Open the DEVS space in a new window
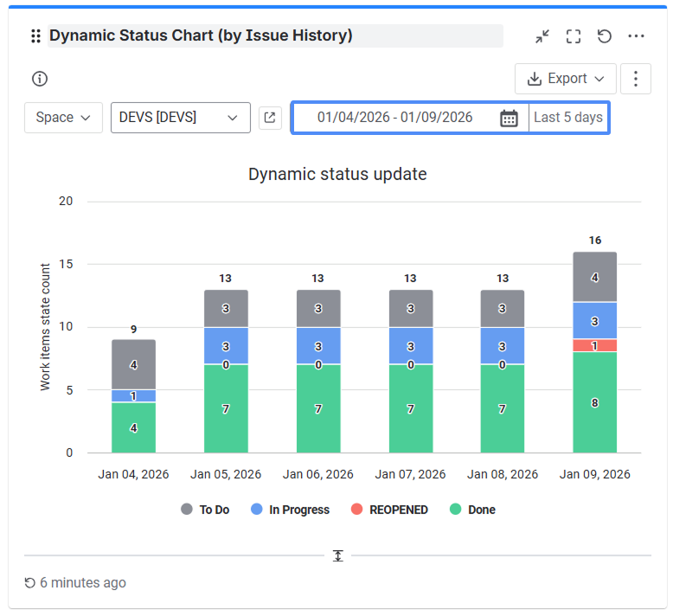Viewport: 673px width, 616px height. pos(270,118)
